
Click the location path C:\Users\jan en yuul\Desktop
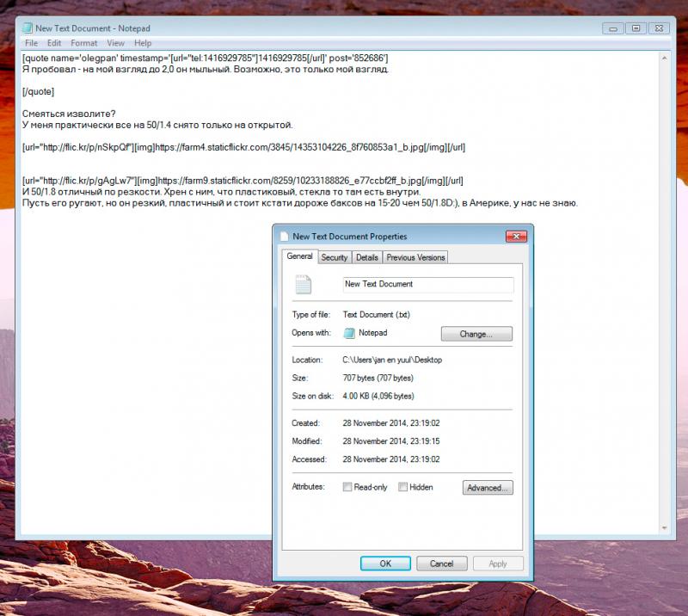point(392,360)
